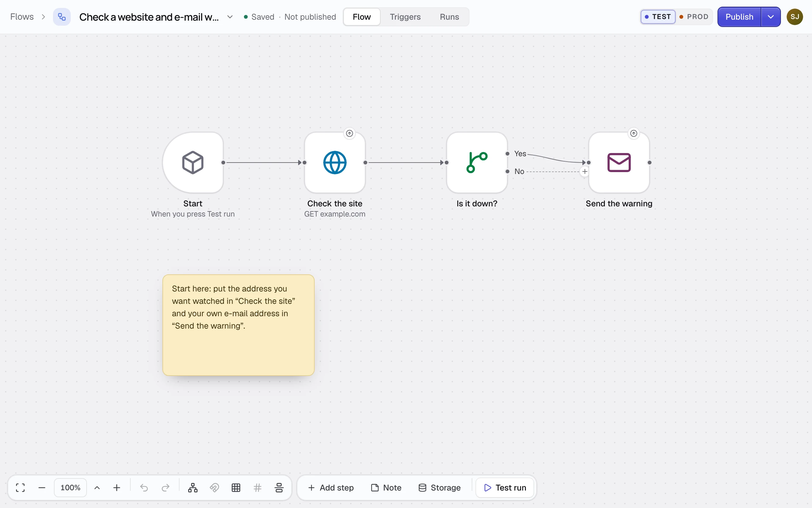This screenshot has width=812, height=508.
Task: Auto-arrange nodes hierarchy icon
Action: [x=193, y=487]
